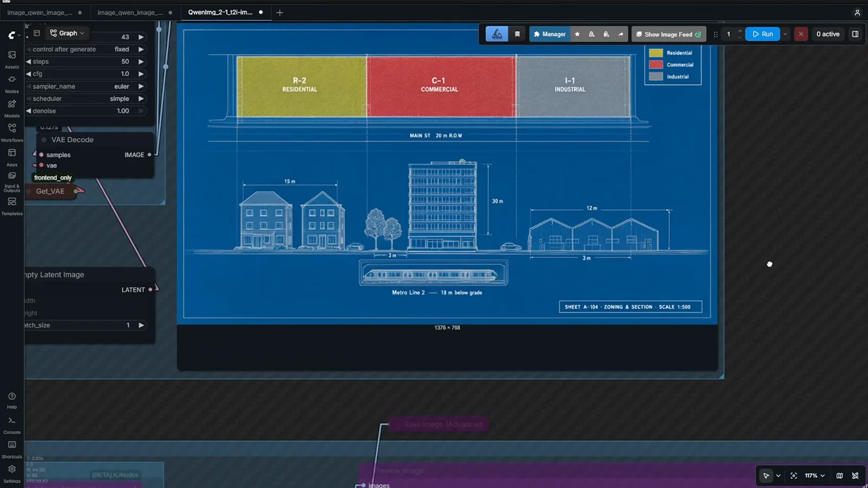Viewport: 868px width, 488px height.
Task: Click the red cancel X button
Action: [801, 34]
